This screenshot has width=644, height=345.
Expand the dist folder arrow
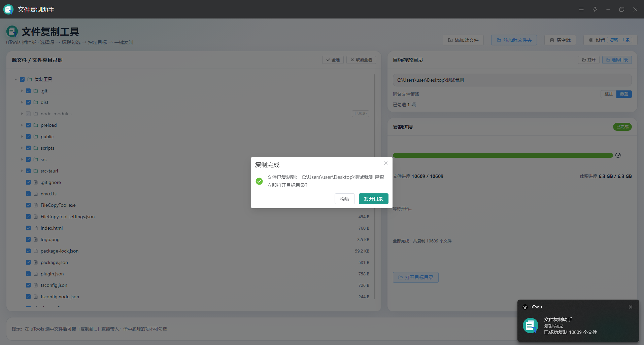(22, 102)
